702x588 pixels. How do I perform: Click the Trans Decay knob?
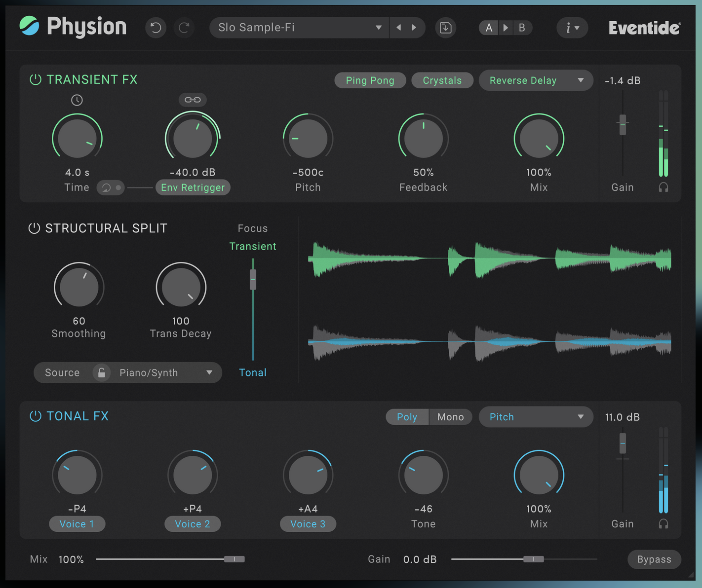(x=181, y=287)
